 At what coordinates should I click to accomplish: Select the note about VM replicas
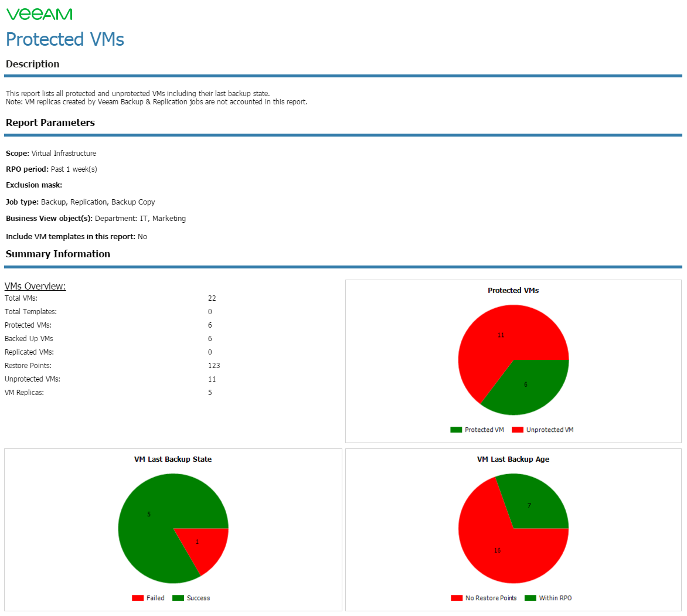point(157,101)
